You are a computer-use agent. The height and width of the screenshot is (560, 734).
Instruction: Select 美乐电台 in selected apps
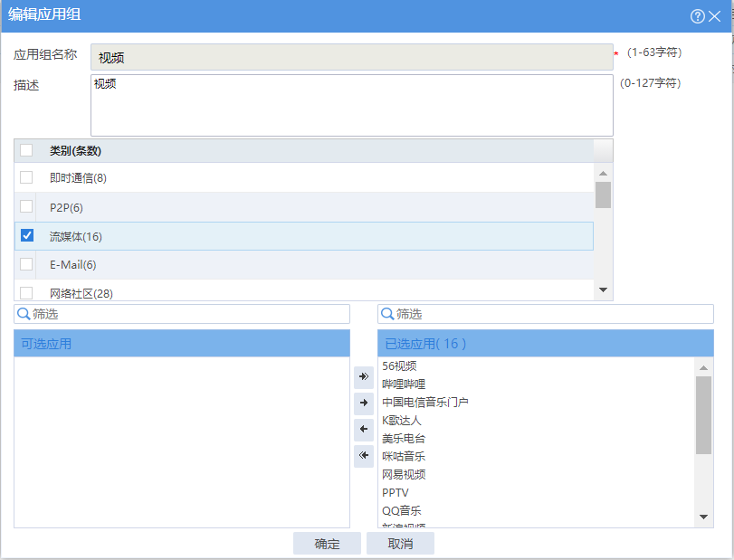[404, 439]
